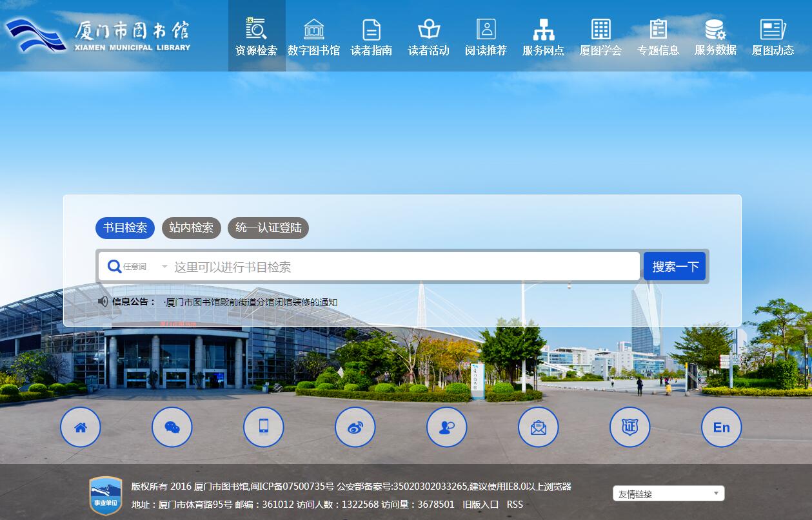Select the 书目检索 search tab

pyautogui.click(x=125, y=228)
